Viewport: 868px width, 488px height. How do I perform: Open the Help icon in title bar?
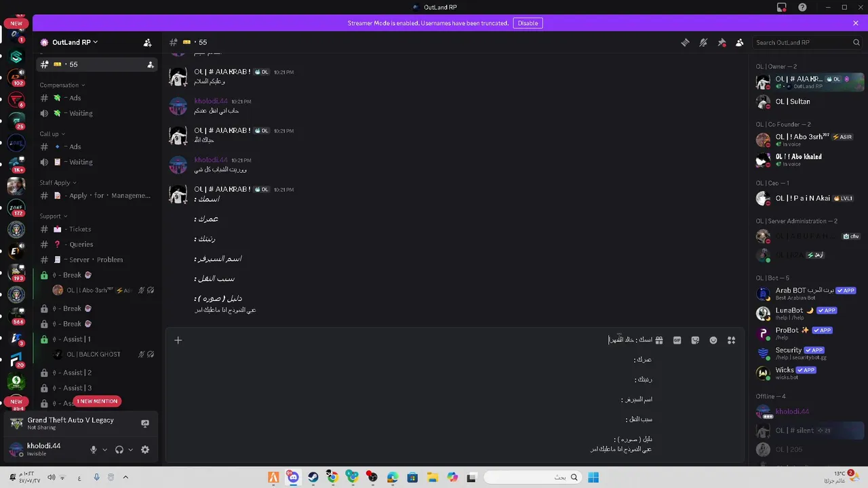tap(803, 7)
